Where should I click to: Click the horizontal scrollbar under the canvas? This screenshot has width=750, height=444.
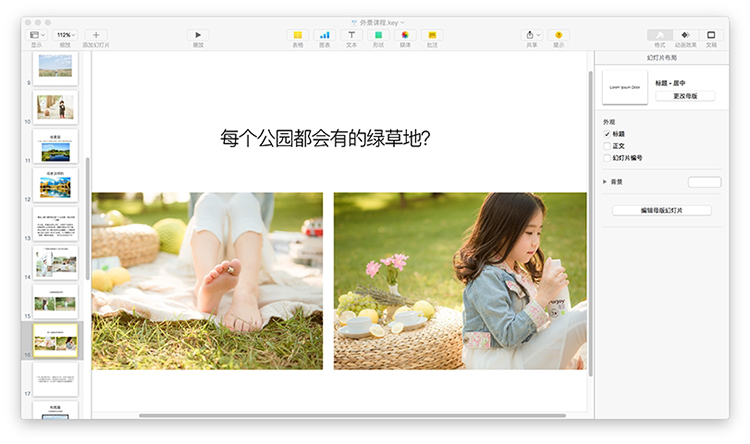pos(352,415)
